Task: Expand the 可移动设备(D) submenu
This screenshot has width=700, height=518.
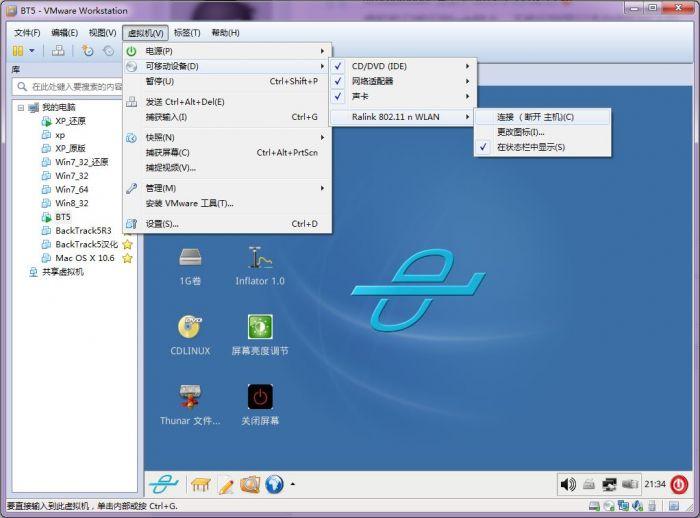Action: point(227,66)
